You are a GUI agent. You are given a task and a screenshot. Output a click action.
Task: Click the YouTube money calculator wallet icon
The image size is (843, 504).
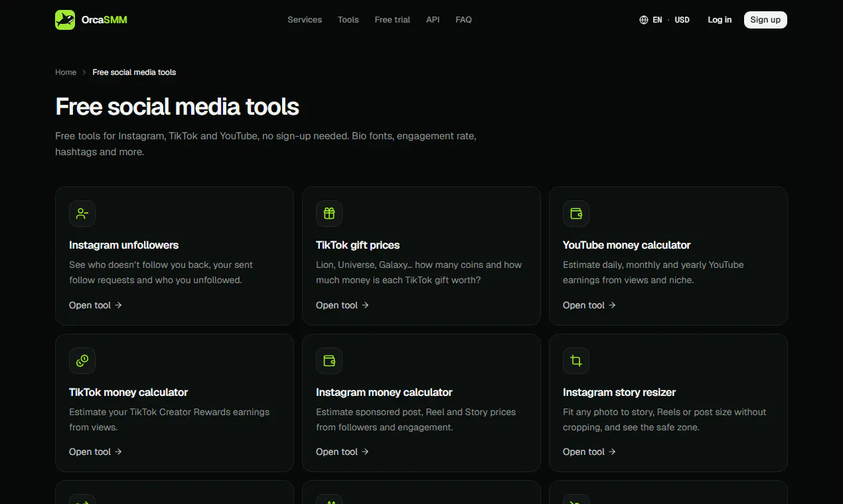(x=576, y=214)
